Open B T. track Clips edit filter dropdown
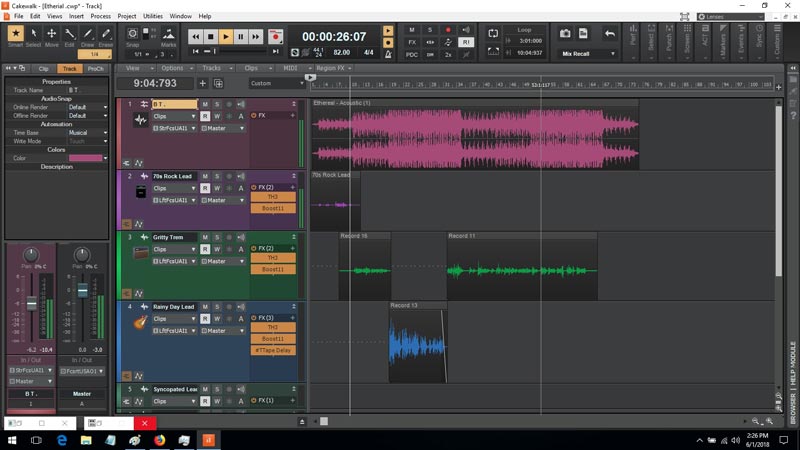800x450 pixels. tap(174, 116)
